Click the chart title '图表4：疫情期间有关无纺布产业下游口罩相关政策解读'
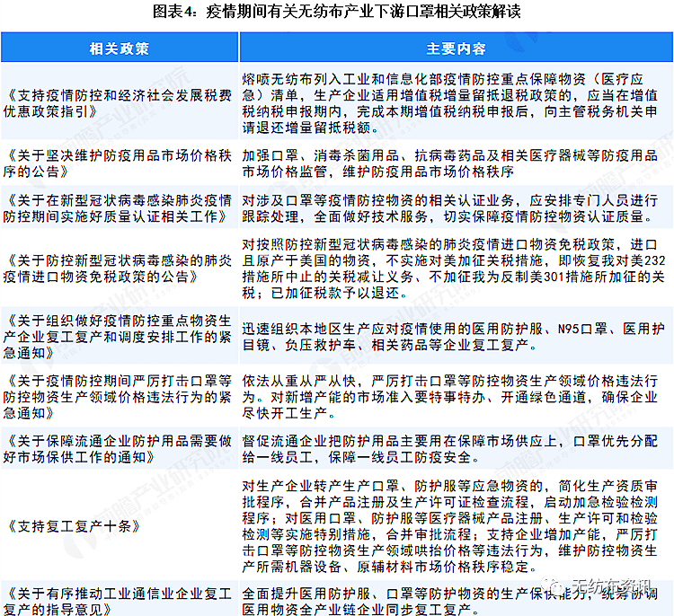 337,12
